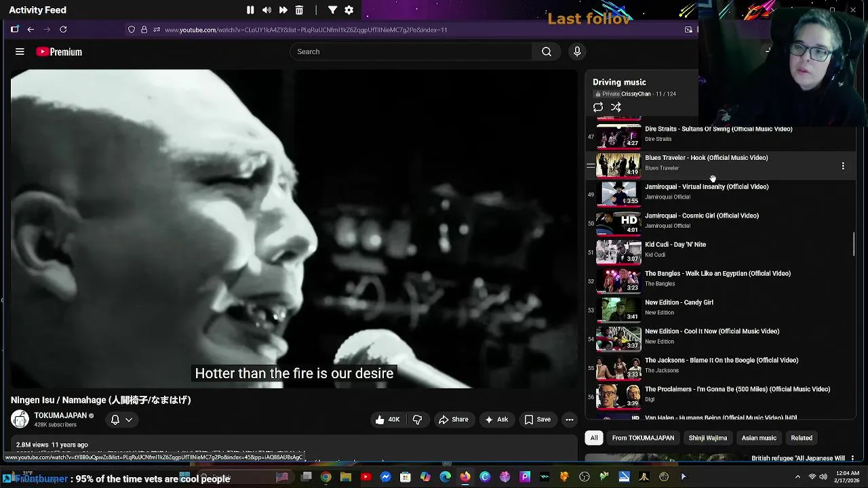
Task: Select New Edition - Candy Girl
Action: click(679, 302)
